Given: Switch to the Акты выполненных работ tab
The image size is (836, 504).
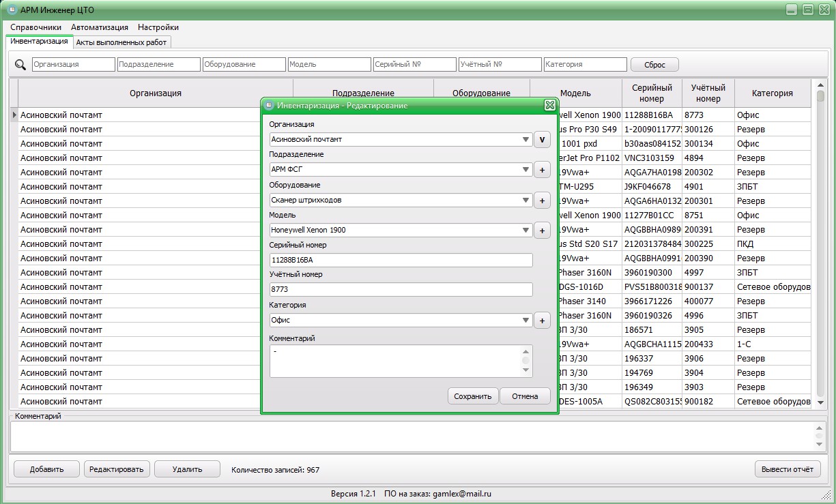Looking at the screenshot, I should tap(121, 42).
